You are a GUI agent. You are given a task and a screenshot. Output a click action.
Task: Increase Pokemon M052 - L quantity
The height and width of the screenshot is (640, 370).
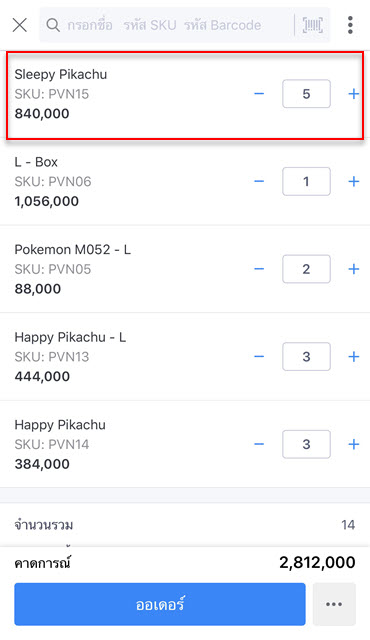(x=354, y=269)
